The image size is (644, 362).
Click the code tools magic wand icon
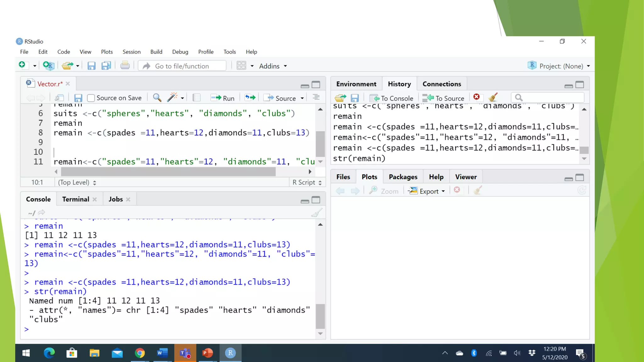click(172, 98)
